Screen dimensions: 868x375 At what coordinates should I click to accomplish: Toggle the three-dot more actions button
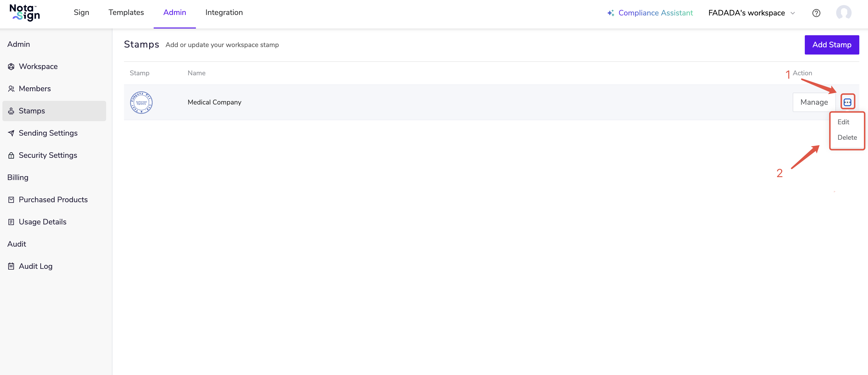coord(847,102)
